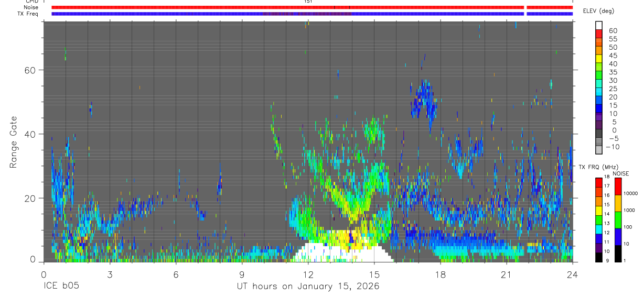The height and width of the screenshot is (297, 644).
Task: Click the 10000 label on NOISE legend
Action: coord(631,194)
